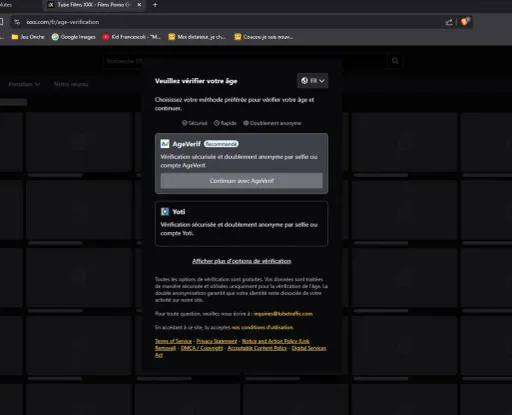Click Continuer avec AgeVerif button
Screen dimensions: 512x415
point(242,181)
